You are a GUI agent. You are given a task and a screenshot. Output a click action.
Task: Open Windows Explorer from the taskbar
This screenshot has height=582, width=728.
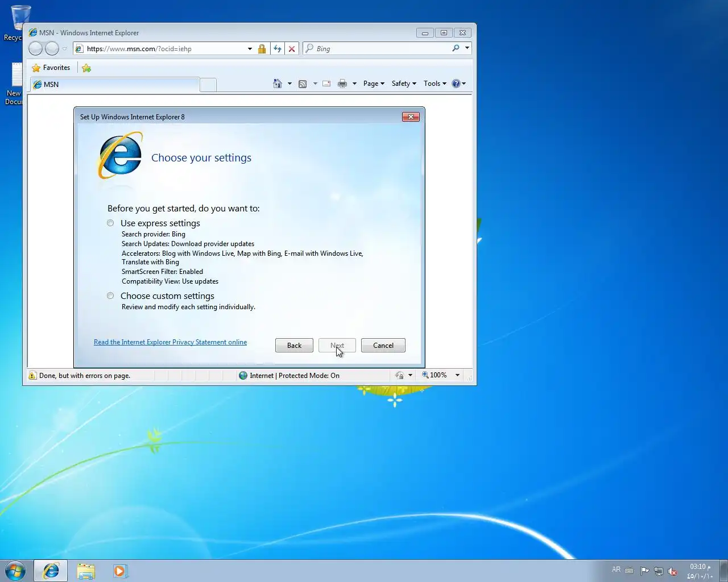tap(86, 571)
